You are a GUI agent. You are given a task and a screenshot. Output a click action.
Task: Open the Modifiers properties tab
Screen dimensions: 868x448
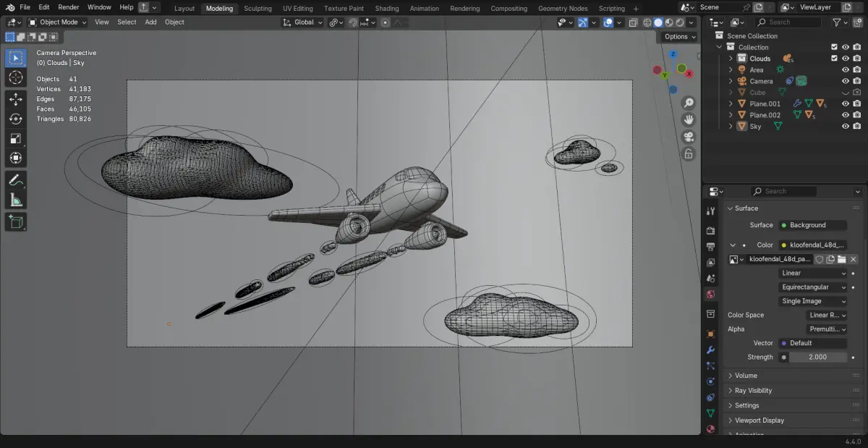click(x=710, y=350)
